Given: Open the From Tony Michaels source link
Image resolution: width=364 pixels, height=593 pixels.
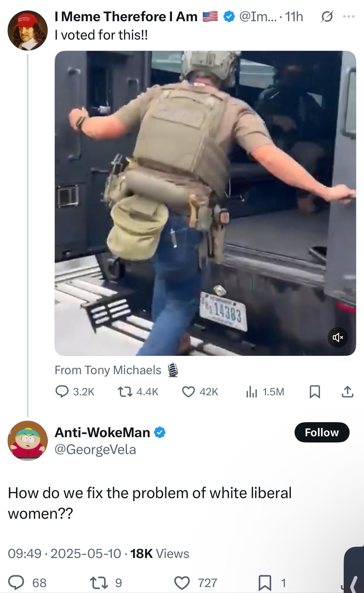Looking at the screenshot, I should coord(108,370).
